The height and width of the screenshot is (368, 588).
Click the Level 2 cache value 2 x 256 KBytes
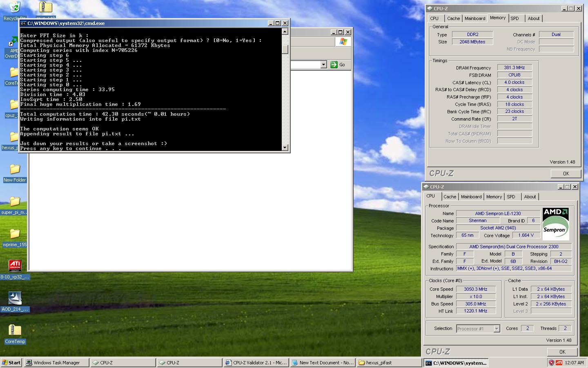551,304
